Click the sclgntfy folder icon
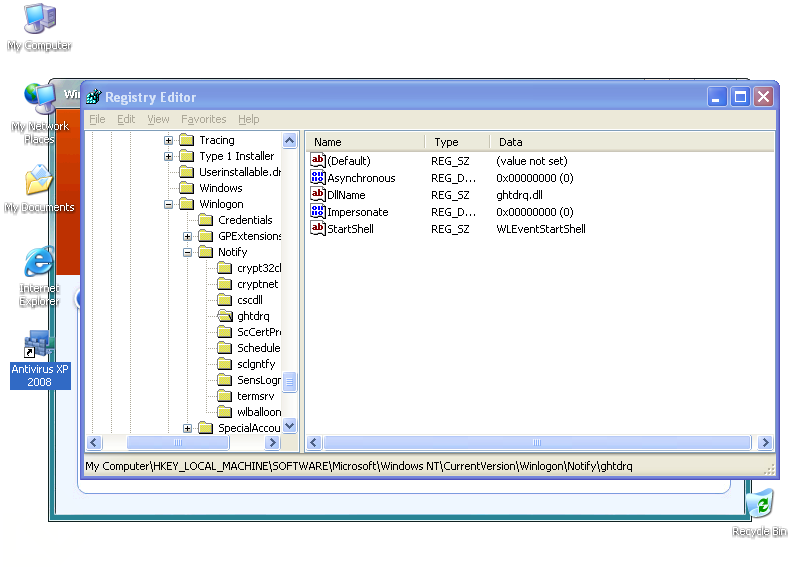 pyautogui.click(x=225, y=364)
